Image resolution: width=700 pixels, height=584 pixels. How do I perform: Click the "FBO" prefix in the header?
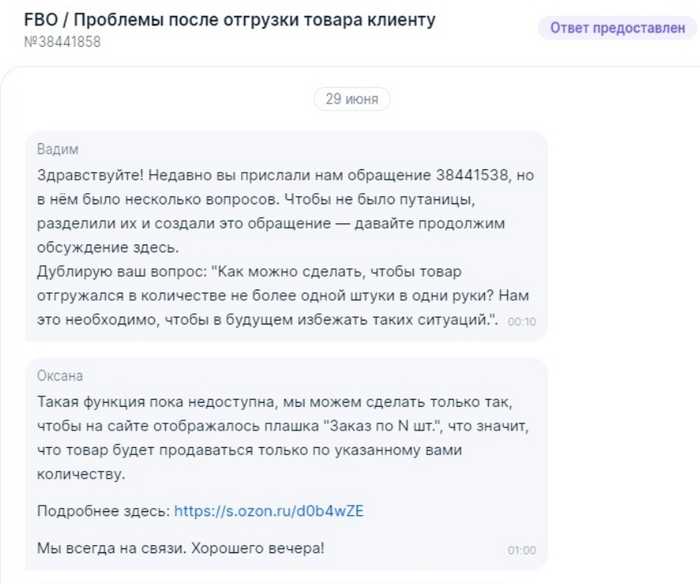coord(41,20)
